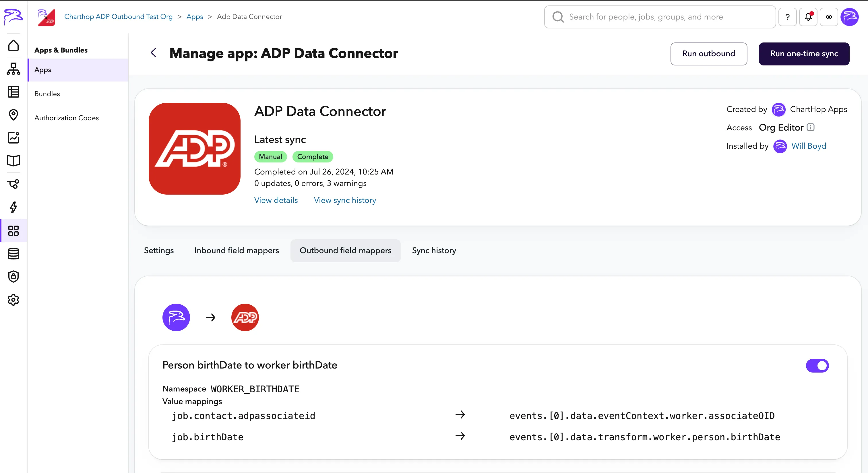Viewport: 868px width, 473px height.
Task: Click the Completed on Jul 26, 2024 text
Action: tap(324, 172)
